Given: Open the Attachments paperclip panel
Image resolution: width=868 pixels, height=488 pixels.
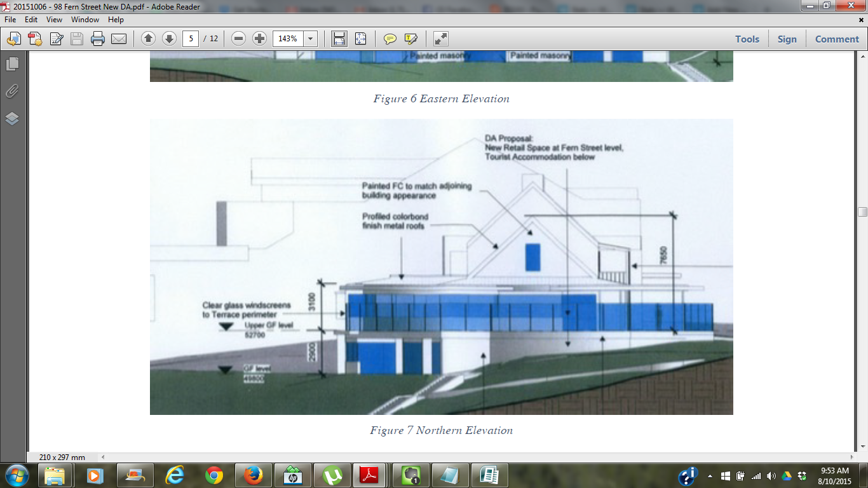Looking at the screenshot, I should [x=12, y=91].
